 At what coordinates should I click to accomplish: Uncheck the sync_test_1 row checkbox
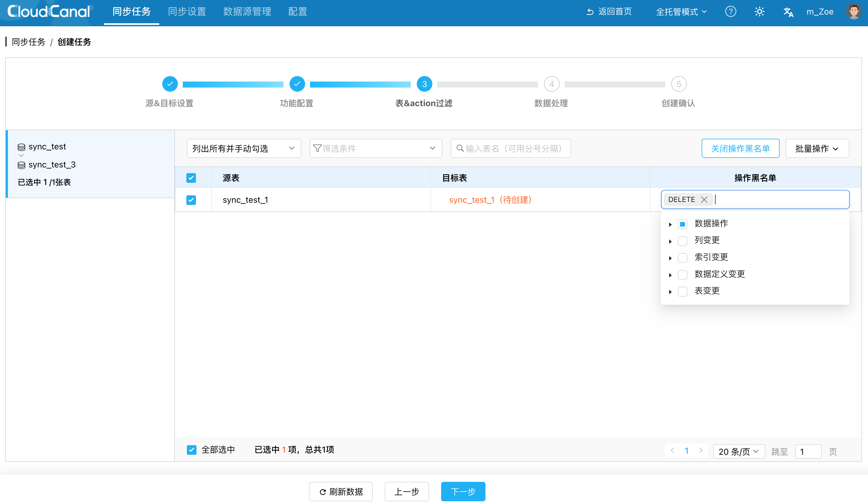(191, 200)
